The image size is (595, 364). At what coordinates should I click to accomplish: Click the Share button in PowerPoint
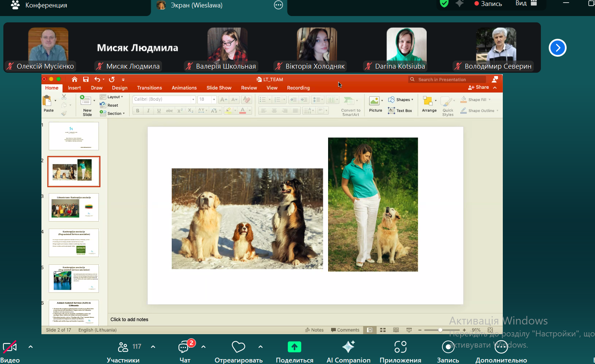pos(479,87)
